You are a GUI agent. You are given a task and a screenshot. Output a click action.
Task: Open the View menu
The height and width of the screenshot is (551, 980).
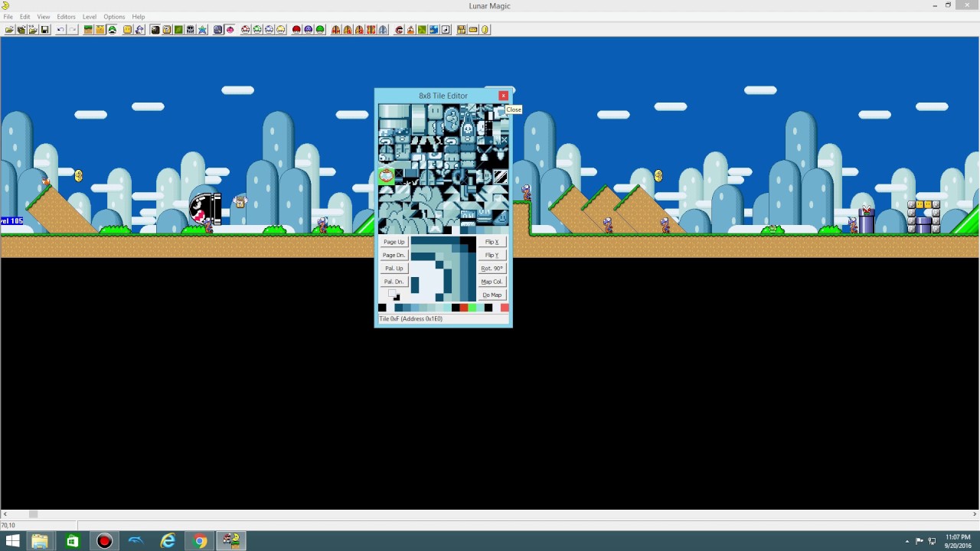(x=44, y=17)
